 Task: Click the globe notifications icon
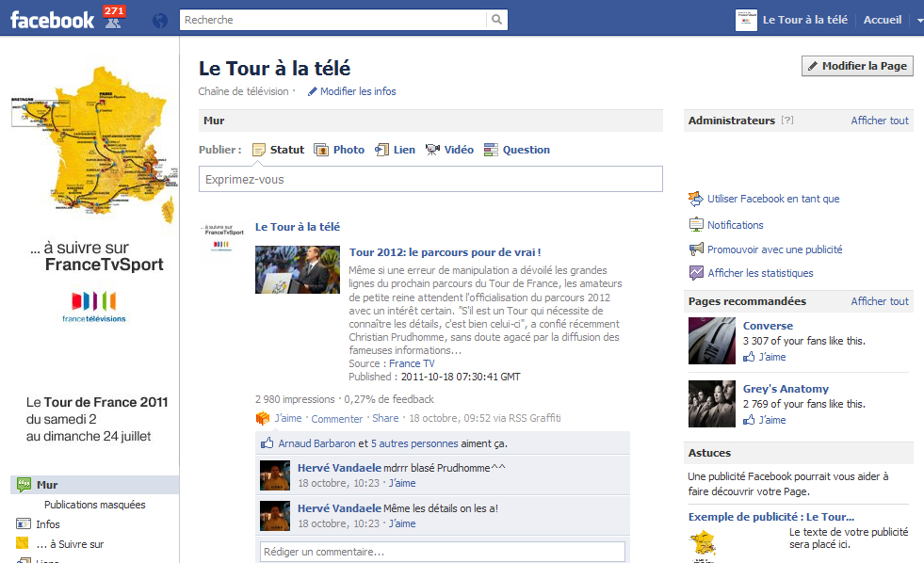coord(160,21)
